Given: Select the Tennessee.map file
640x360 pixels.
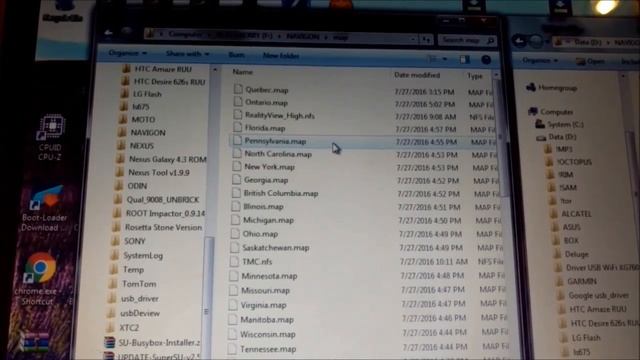Looking at the screenshot, I should (268, 349).
